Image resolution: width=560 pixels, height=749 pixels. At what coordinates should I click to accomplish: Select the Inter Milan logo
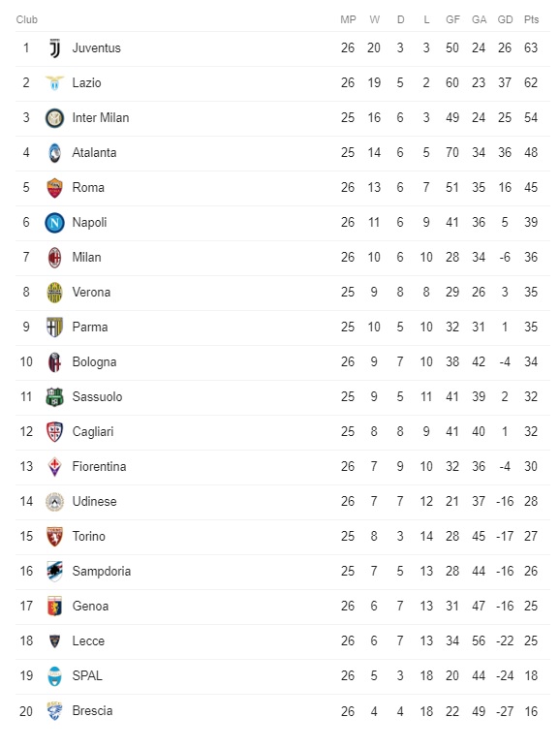click(54, 118)
